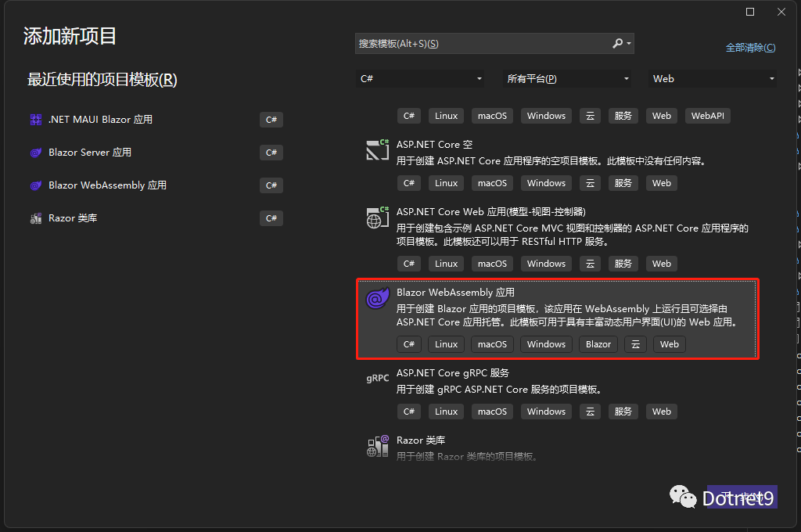This screenshot has height=532, width=801.
Task: Click 服务 tag under ASP.NET Core MVC template
Action: (623, 264)
